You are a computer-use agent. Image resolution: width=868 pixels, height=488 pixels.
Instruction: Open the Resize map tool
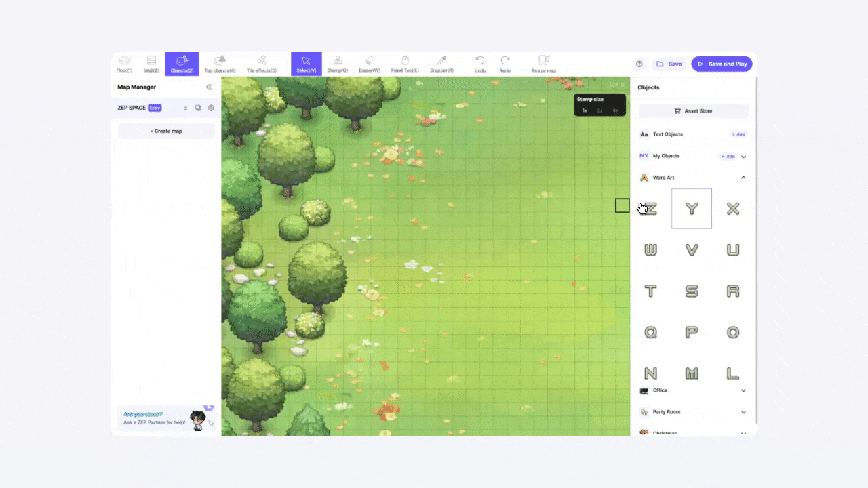(543, 64)
